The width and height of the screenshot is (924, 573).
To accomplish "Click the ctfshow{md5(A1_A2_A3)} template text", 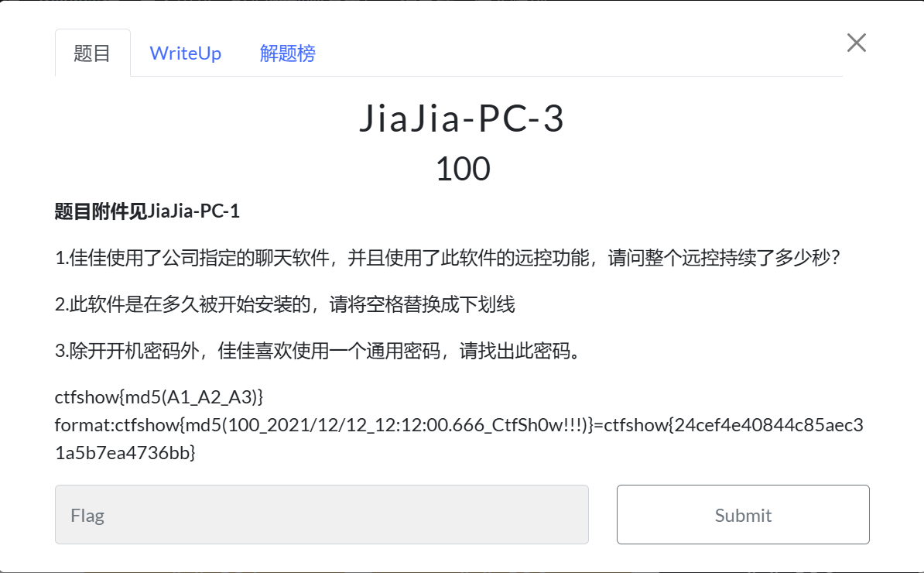I will pos(159,396).
